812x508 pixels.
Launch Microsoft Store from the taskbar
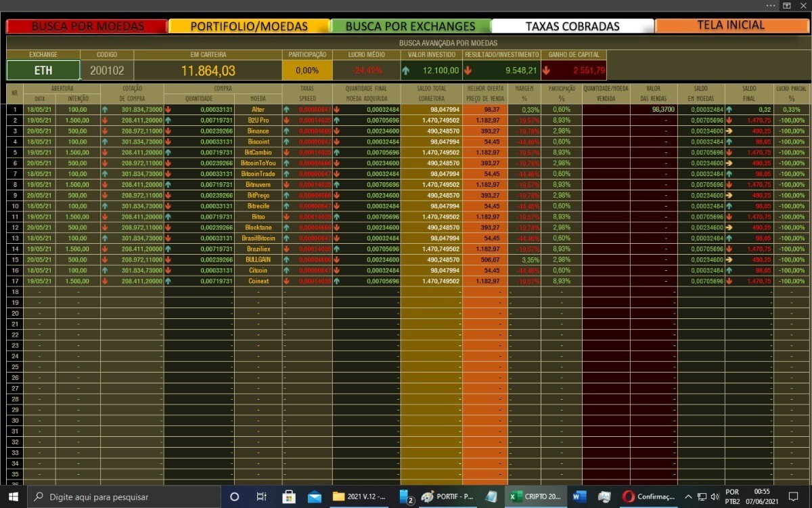pyautogui.click(x=288, y=496)
